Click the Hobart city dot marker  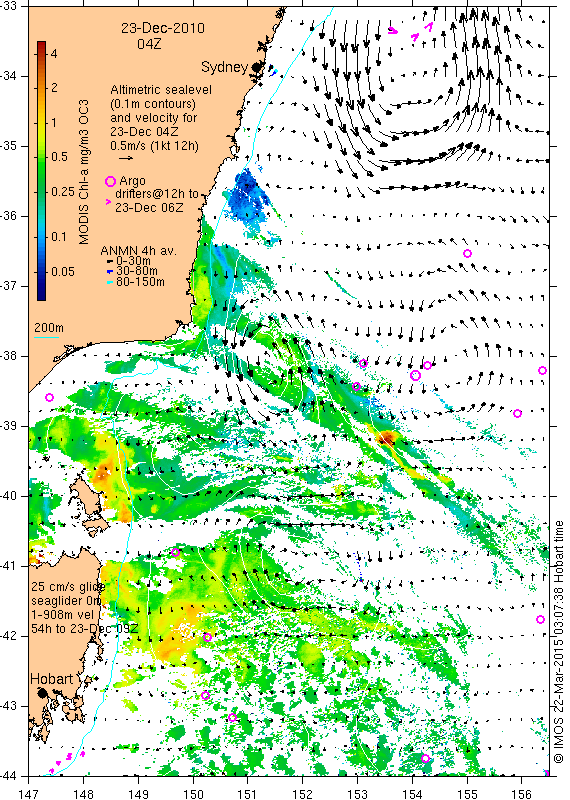(42, 693)
